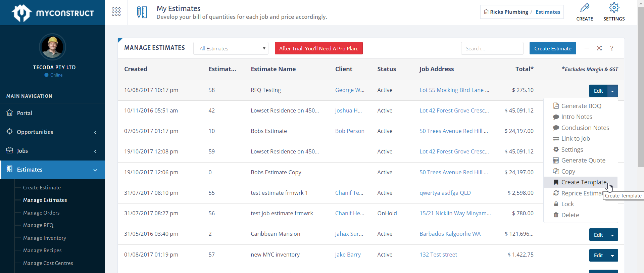Expand Opportunities sidebar chevron
This screenshot has height=273, width=644.
point(95,132)
